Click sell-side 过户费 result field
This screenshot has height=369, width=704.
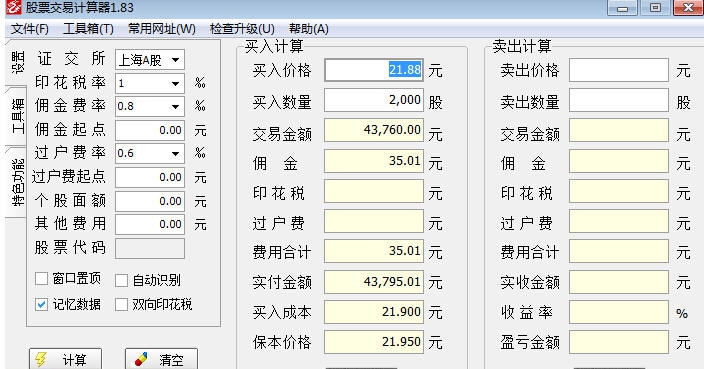619,221
